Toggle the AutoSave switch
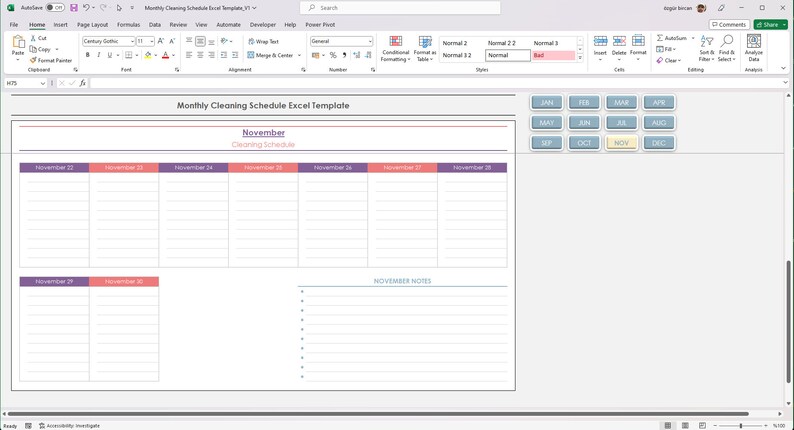This screenshot has width=794, height=430. click(55, 8)
